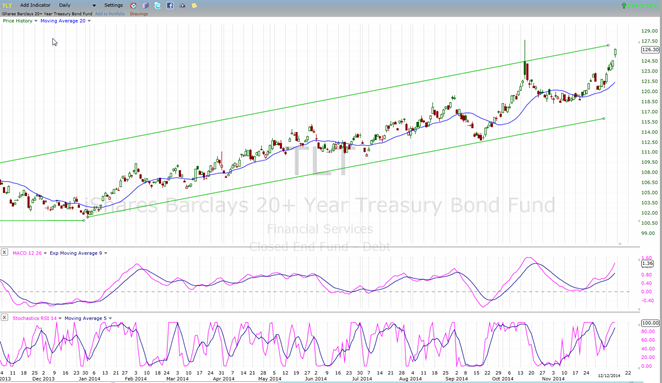The height and width of the screenshot is (383, 662).
Task: Select the handle at the 101 support line's end
Action: click(x=84, y=220)
